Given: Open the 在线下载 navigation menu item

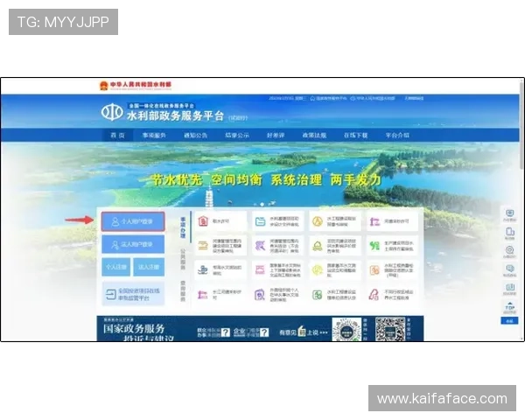Looking at the screenshot, I should 355,136.
